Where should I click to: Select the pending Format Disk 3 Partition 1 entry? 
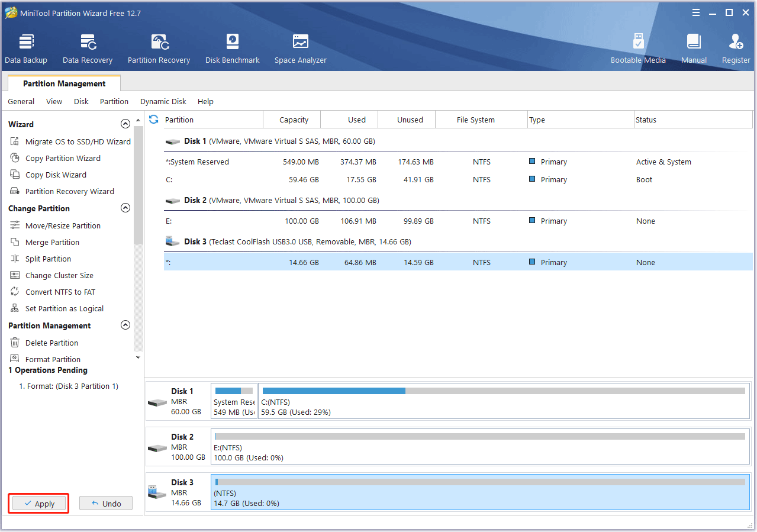click(69, 386)
